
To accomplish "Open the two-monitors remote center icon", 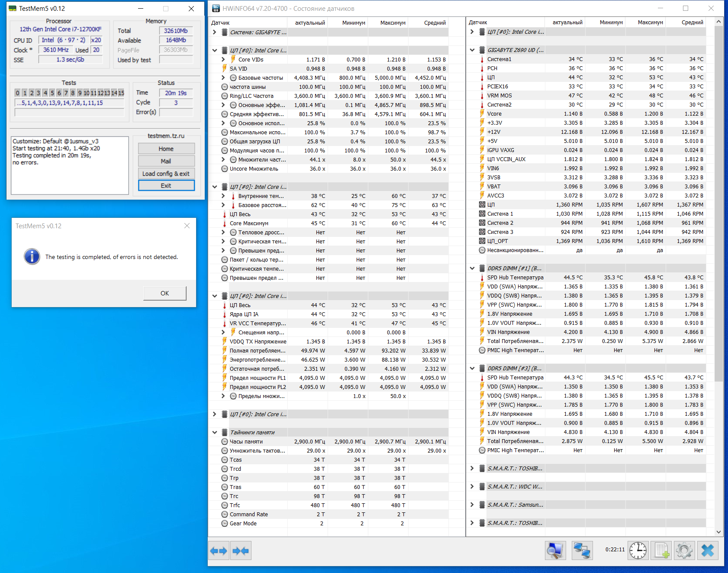I will click(x=582, y=550).
